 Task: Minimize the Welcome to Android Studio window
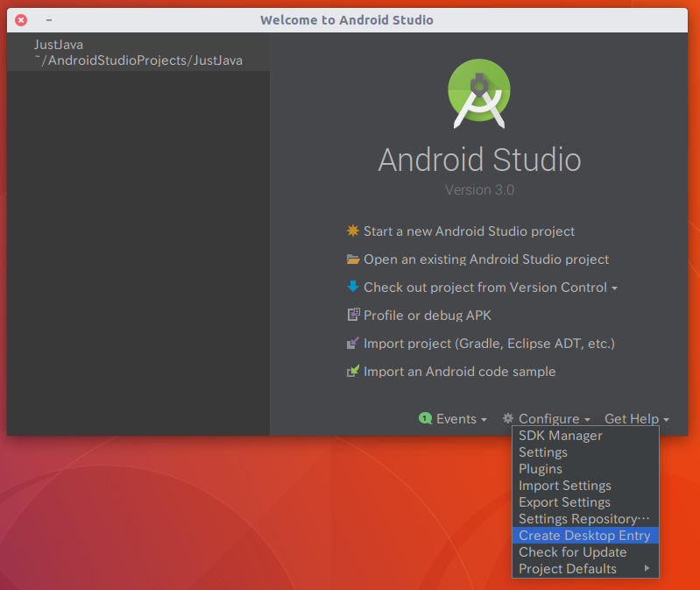(49, 19)
